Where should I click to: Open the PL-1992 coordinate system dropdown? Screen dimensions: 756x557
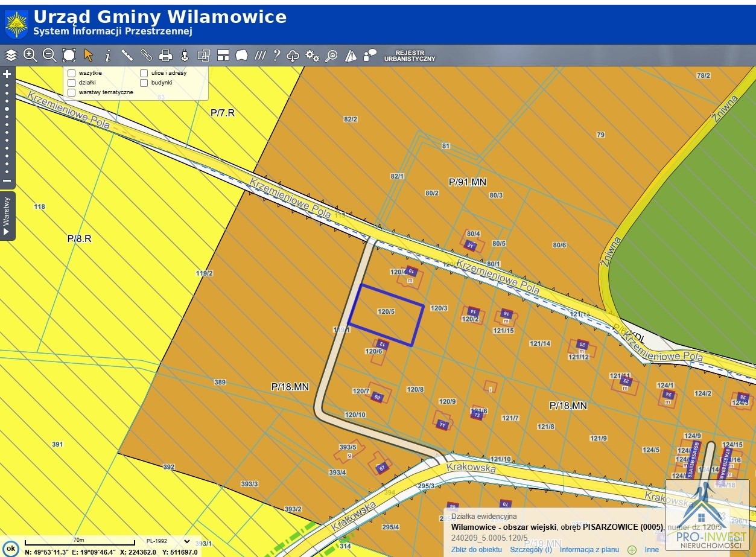point(168,541)
